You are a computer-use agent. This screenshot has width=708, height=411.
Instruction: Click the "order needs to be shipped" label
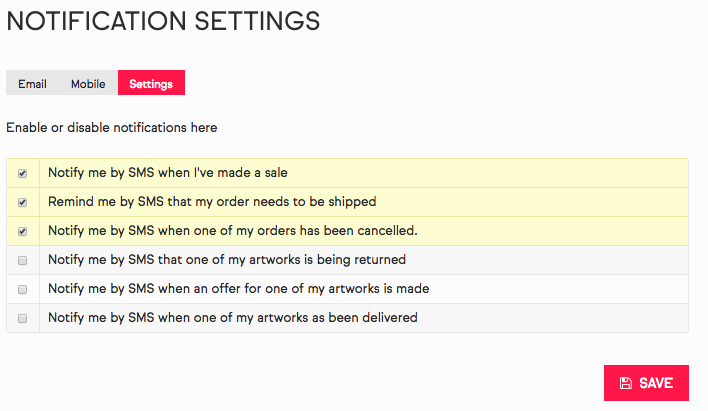212,202
